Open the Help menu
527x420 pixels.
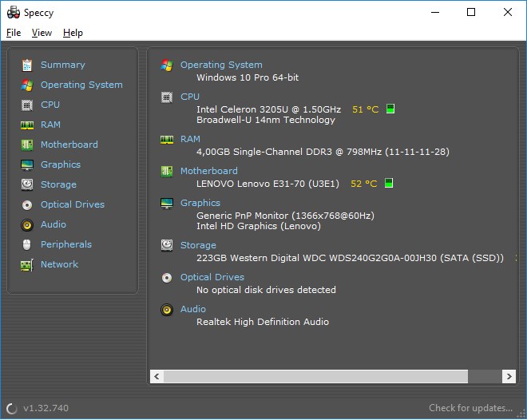[73, 33]
